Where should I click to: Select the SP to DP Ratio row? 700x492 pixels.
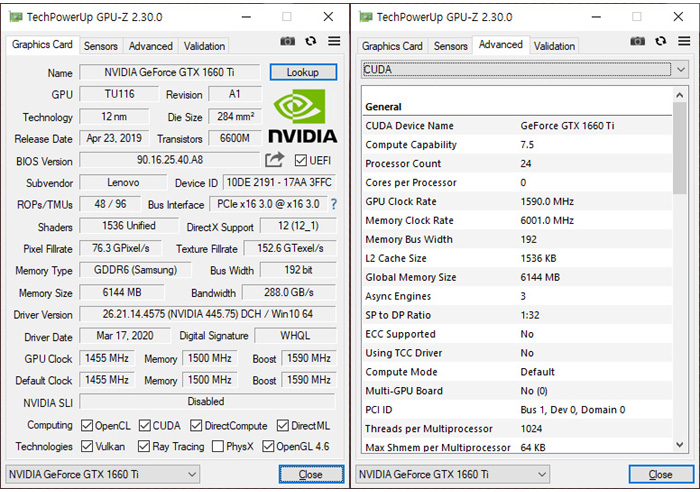(517, 315)
